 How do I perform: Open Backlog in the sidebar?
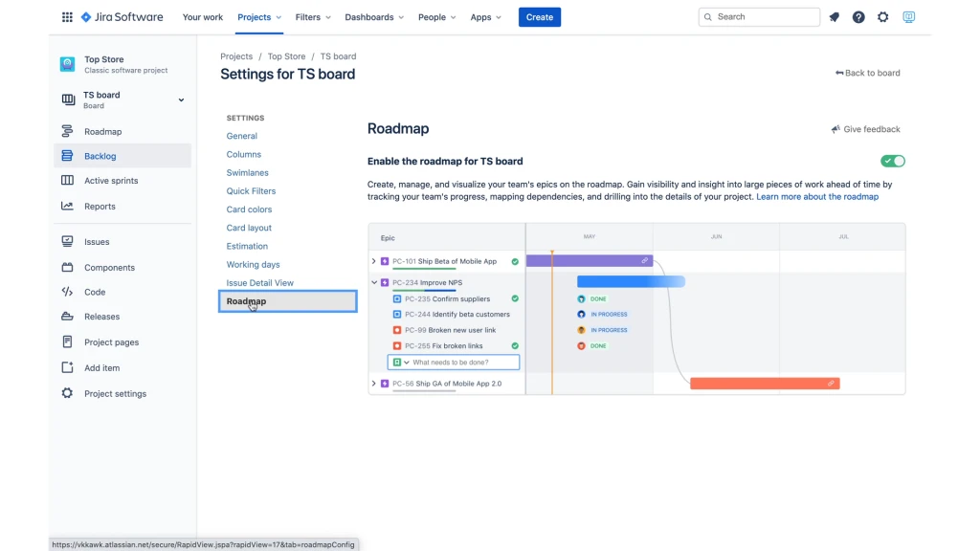tap(122, 156)
